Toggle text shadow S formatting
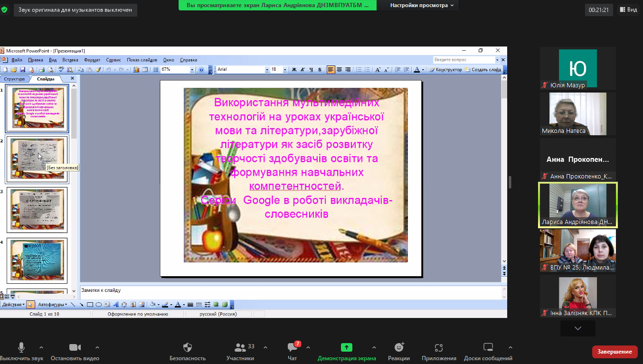 tap(320, 69)
